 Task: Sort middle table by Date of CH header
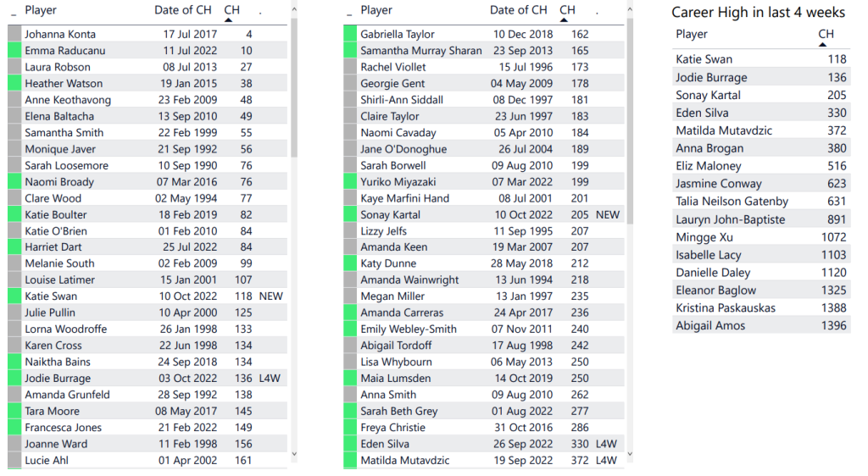tap(519, 10)
